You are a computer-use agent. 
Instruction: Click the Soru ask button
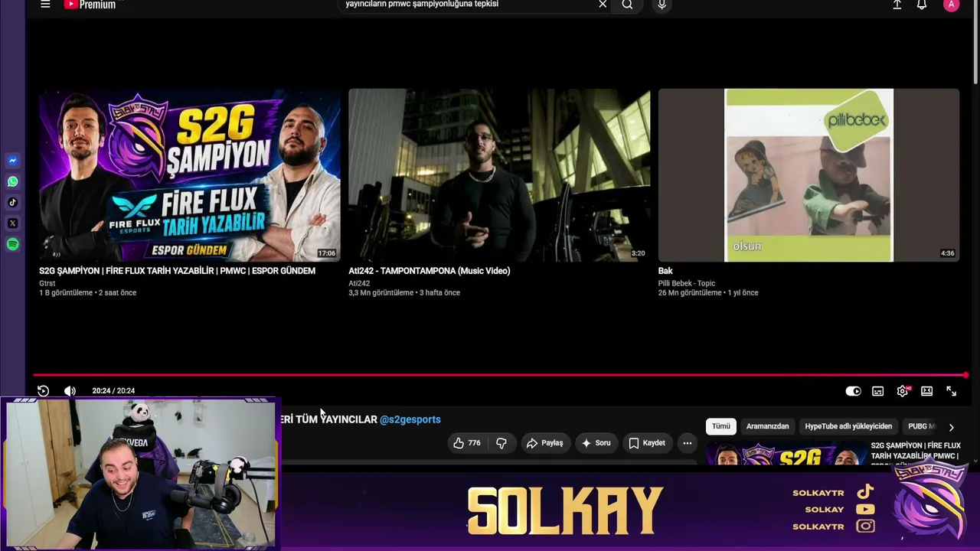coord(596,443)
